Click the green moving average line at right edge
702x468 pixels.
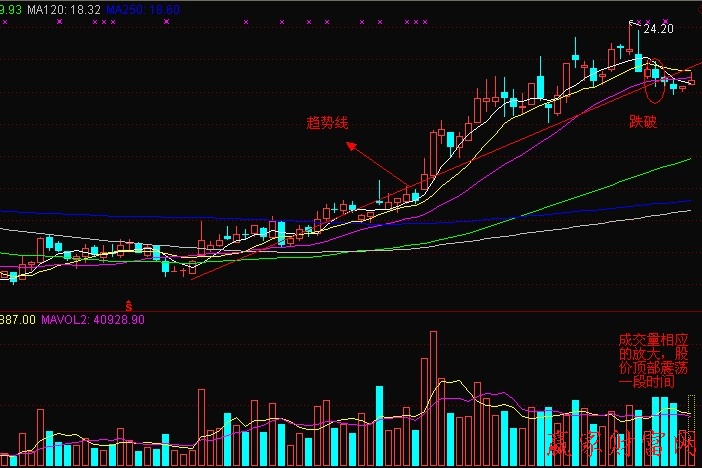point(685,160)
